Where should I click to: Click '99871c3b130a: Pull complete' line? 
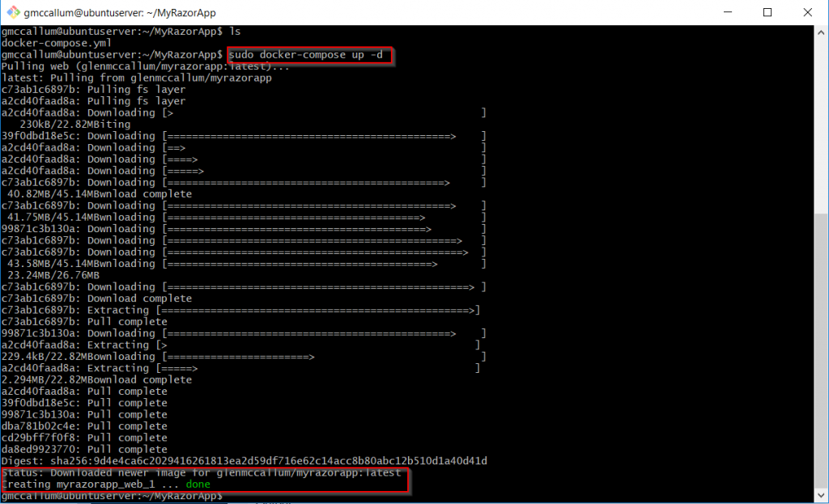coord(84,415)
